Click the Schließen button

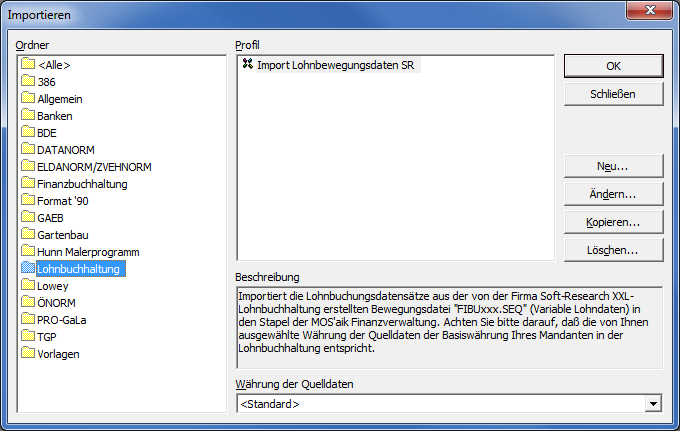coord(614,94)
